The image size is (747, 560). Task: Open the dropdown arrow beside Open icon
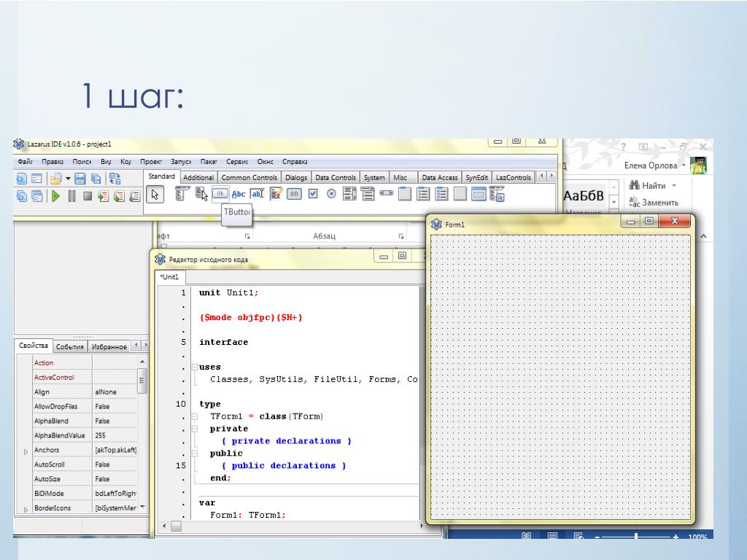point(68,179)
